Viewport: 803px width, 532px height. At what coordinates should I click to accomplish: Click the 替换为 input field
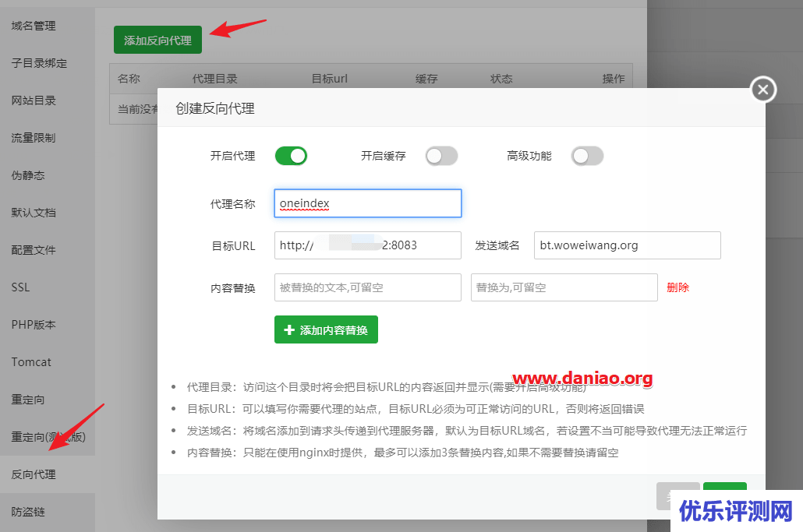[x=564, y=287]
